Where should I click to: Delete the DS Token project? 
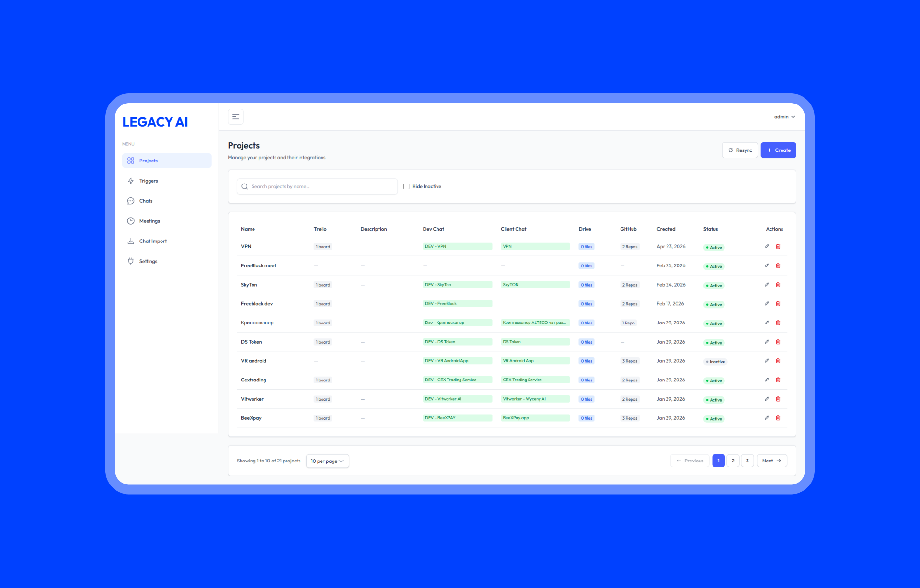(x=778, y=342)
